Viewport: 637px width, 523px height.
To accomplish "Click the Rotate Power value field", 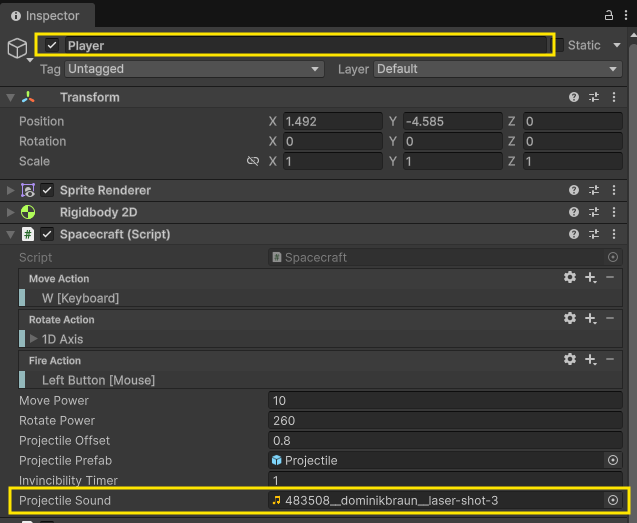I will [445, 420].
